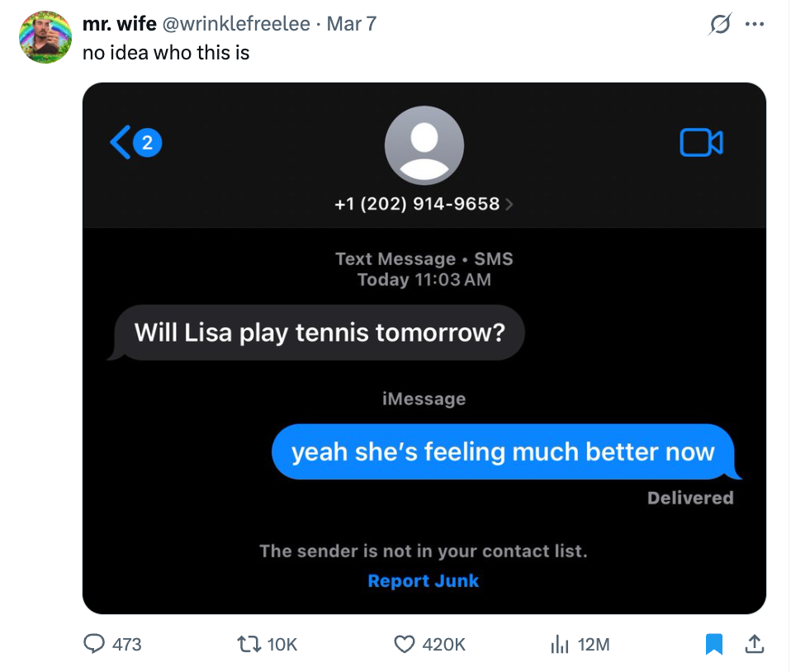Click the Report Junk link
The width and height of the screenshot is (791, 672).
click(423, 580)
